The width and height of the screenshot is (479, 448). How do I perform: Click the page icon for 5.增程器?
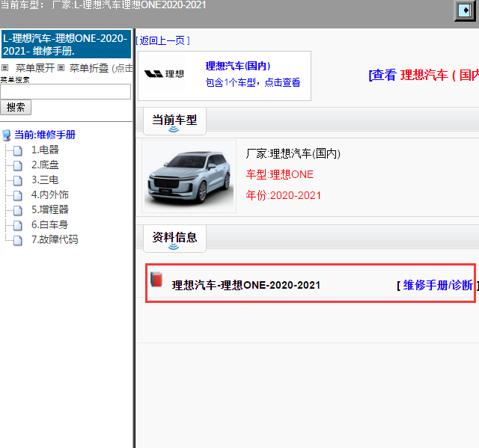point(18,210)
